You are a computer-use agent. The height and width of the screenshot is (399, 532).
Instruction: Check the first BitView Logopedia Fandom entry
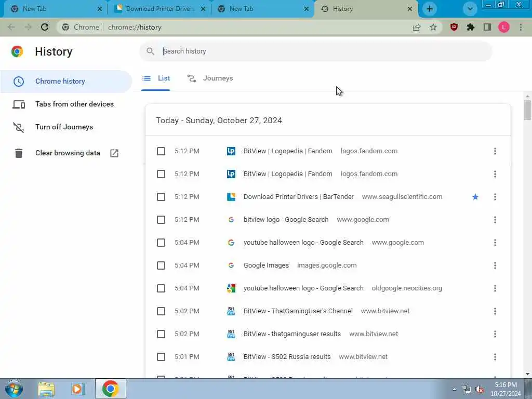click(161, 151)
